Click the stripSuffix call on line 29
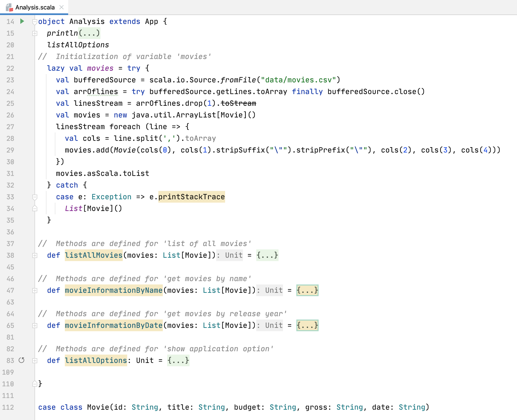Screen dimensions: 517x420 240,150
